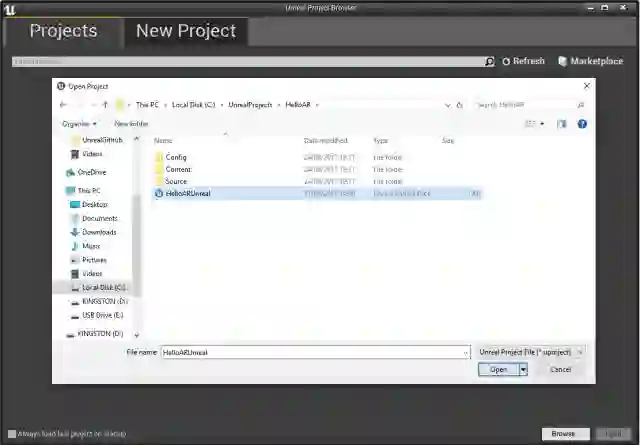640x445 pixels.
Task: Click the Refresh button in project browser
Action: (524, 61)
